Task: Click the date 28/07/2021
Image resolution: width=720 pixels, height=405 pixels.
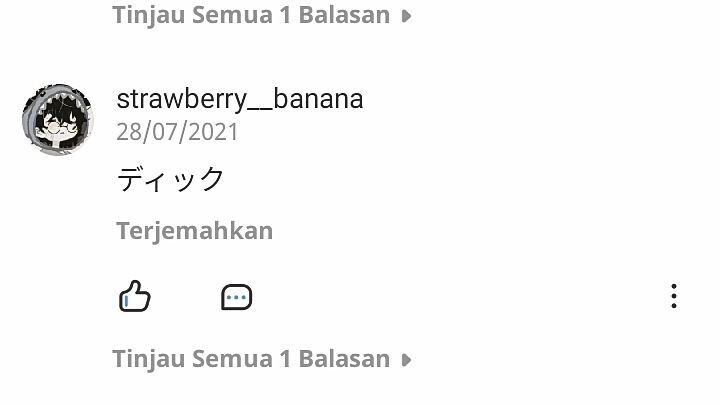Action: click(x=178, y=132)
